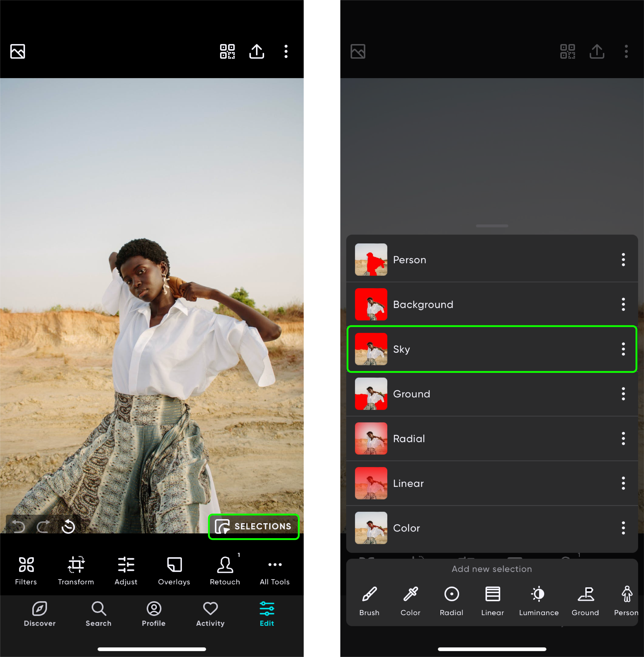This screenshot has height=657, width=644.
Task: Add a new Color eyedropper selection
Action: pyautogui.click(x=411, y=601)
